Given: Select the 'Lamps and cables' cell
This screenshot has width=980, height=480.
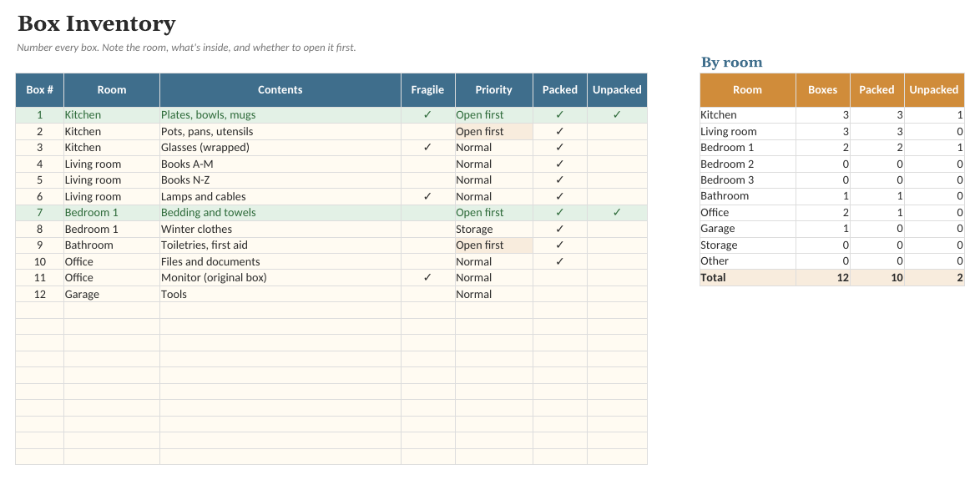Looking at the screenshot, I should [x=280, y=196].
